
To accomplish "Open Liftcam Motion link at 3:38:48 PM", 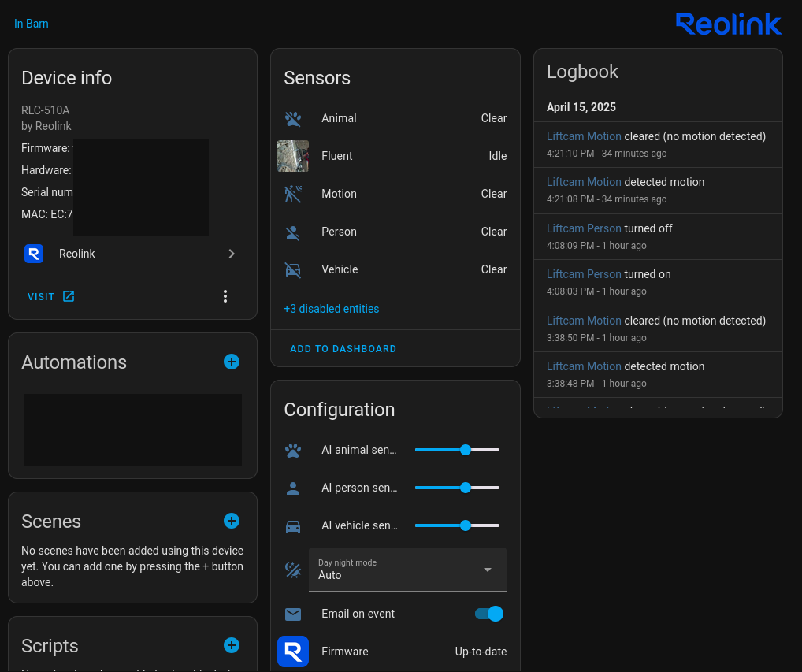I will pos(584,366).
